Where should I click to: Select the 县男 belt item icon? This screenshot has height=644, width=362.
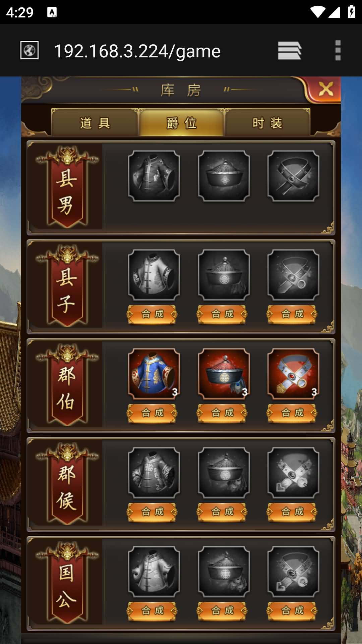[x=293, y=176]
